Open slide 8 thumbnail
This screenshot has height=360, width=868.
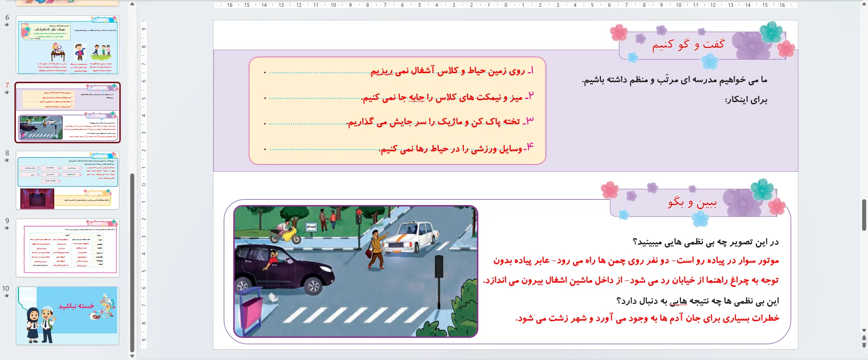[x=67, y=180]
